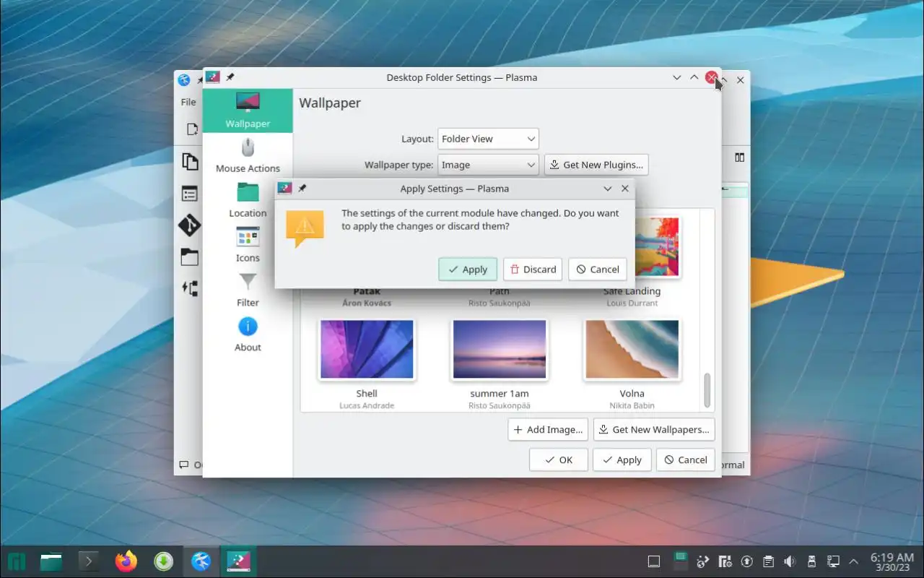Image resolution: width=924 pixels, height=578 pixels.
Task: Open the Documents panel in Kate sidebar
Action: pyautogui.click(x=190, y=162)
